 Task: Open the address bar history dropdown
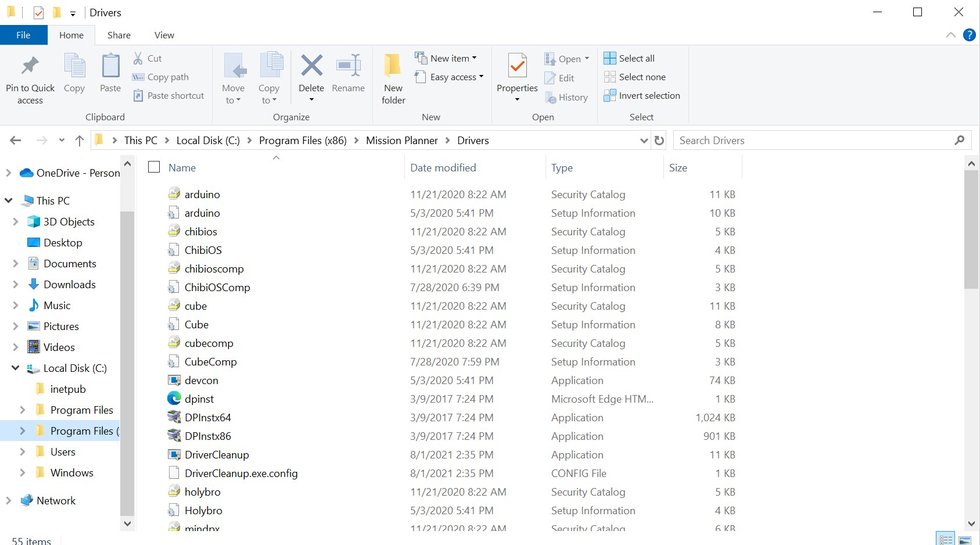(644, 140)
